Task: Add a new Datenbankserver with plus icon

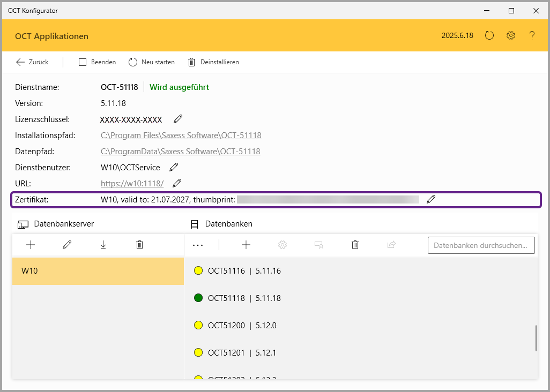Action: (31, 245)
